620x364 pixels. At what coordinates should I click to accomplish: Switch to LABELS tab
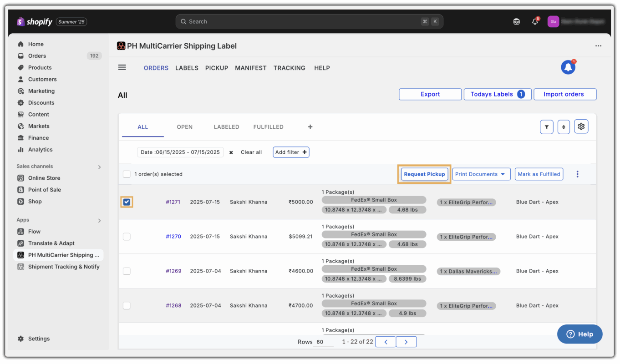(x=187, y=68)
